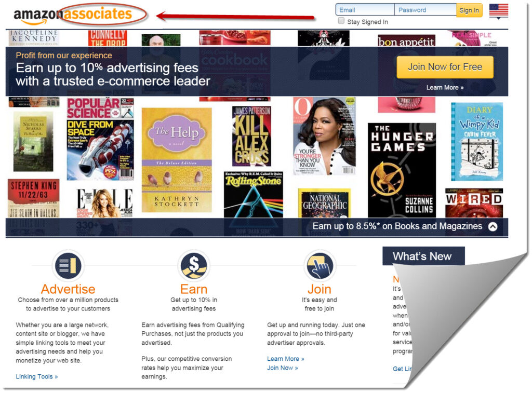The image size is (532, 393).
Task: Click the Password input field
Action: [x=425, y=10]
